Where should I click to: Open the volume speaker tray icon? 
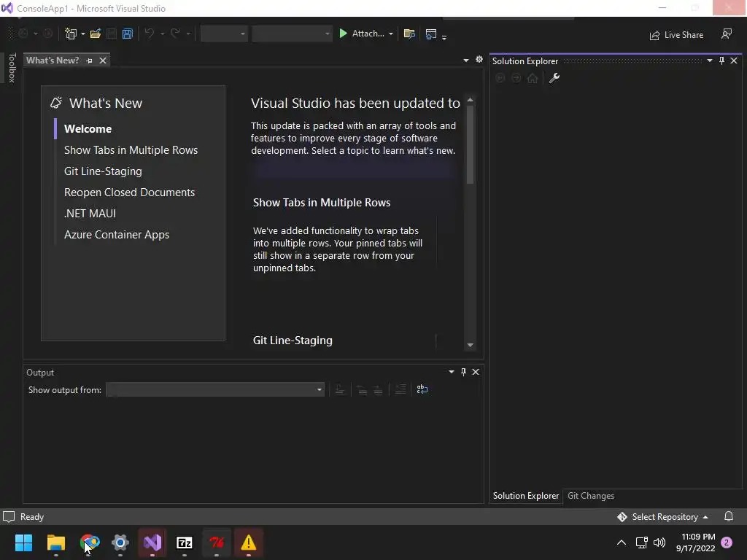659,542
